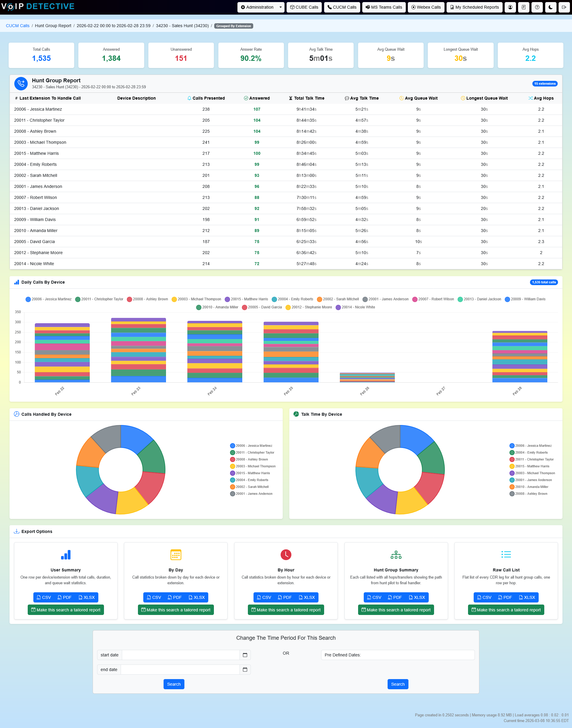Open the notes/log icon in header
The image size is (572, 728).
pyautogui.click(x=523, y=7)
